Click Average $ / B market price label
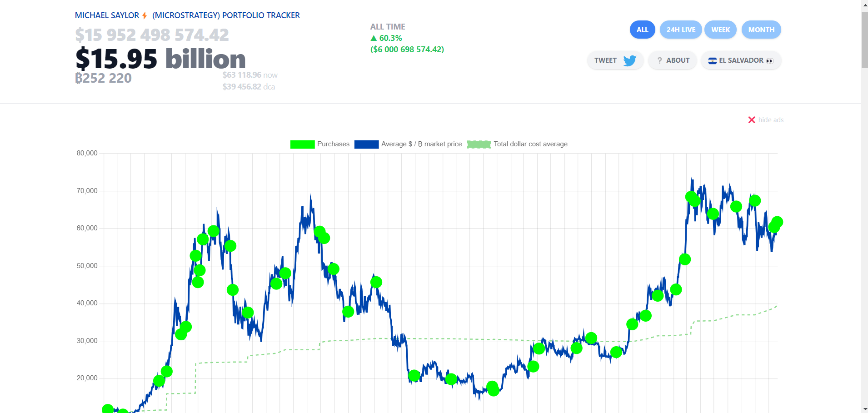The image size is (868, 413). coord(421,144)
